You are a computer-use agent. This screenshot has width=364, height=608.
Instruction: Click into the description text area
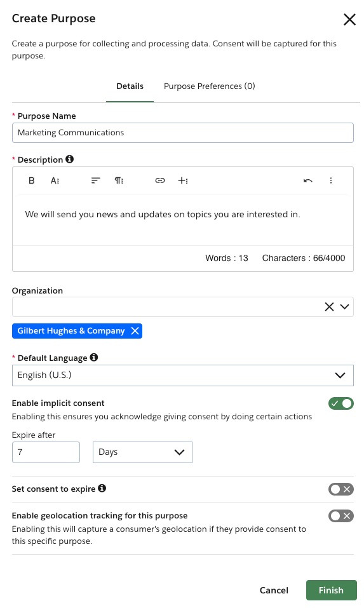182,219
